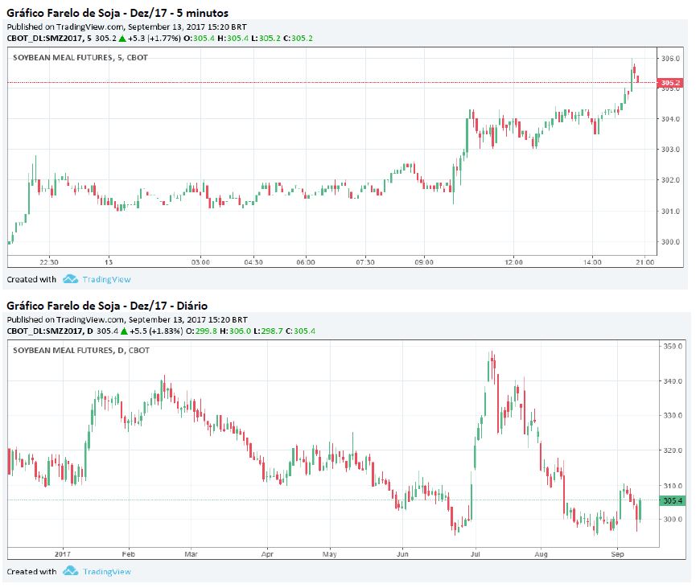The image size is (700, 588).
Task: Click the TradingView cloud icon under the 5-minute chart
Action: [x=70, y=279]
